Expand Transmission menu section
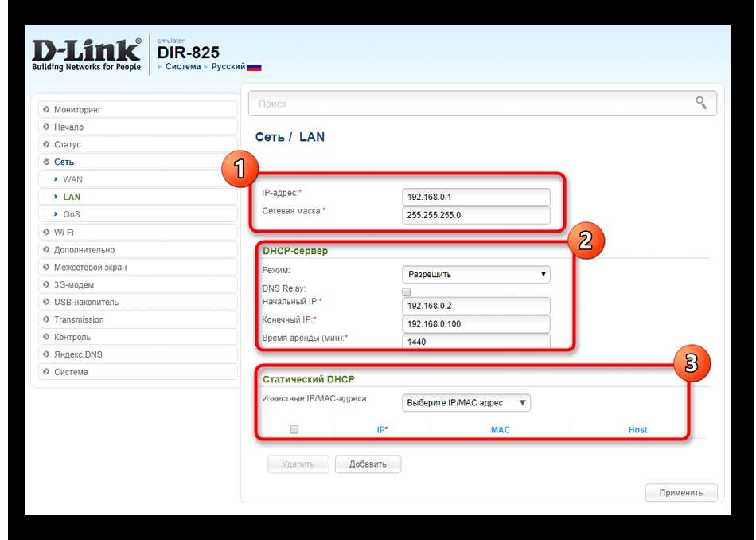 (x=138, y=319)
